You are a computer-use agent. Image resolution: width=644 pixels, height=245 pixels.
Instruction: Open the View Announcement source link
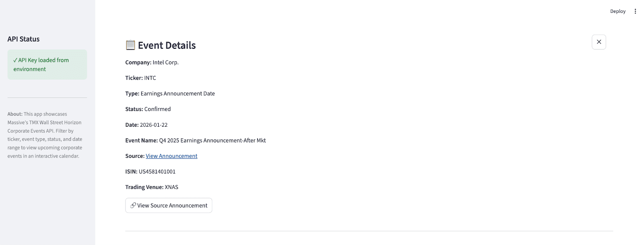171,156
